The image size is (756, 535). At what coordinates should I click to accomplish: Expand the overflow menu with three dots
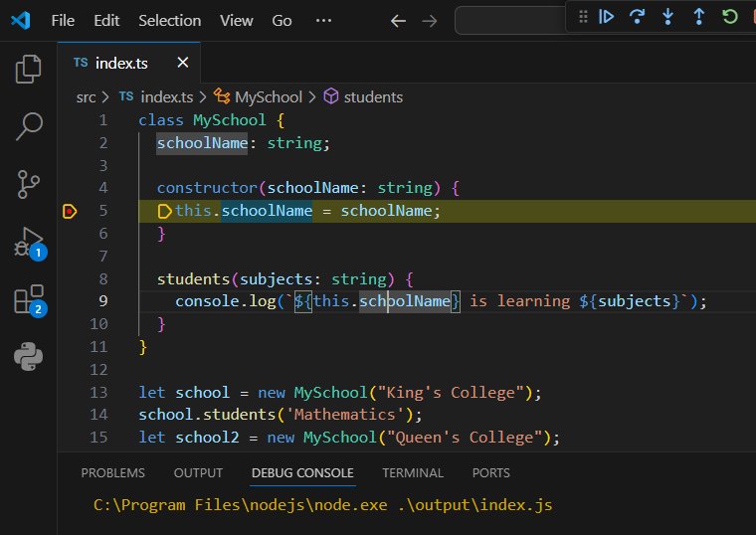323,20
